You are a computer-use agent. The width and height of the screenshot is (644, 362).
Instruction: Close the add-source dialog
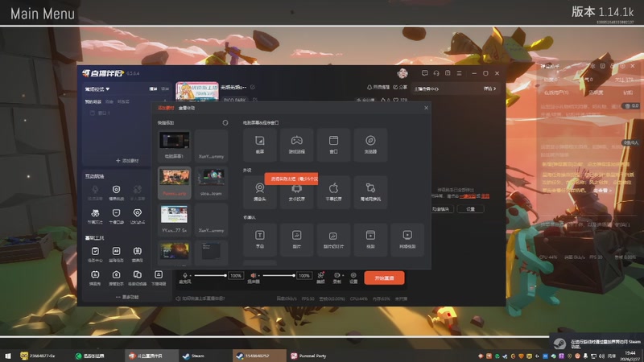point(426,108)
